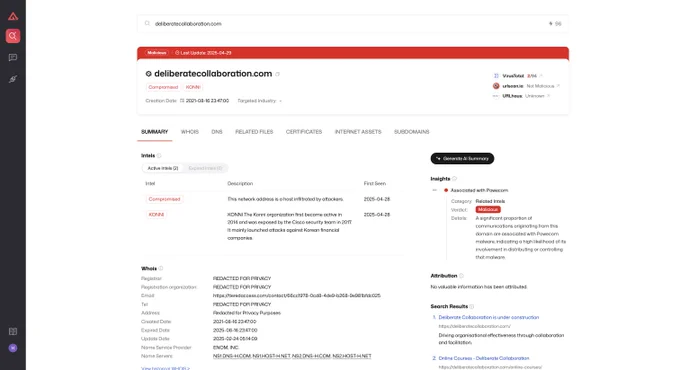Open the plug integrations sidebar icon
Screen dimensions: 680x370
[x=13, y=79]
